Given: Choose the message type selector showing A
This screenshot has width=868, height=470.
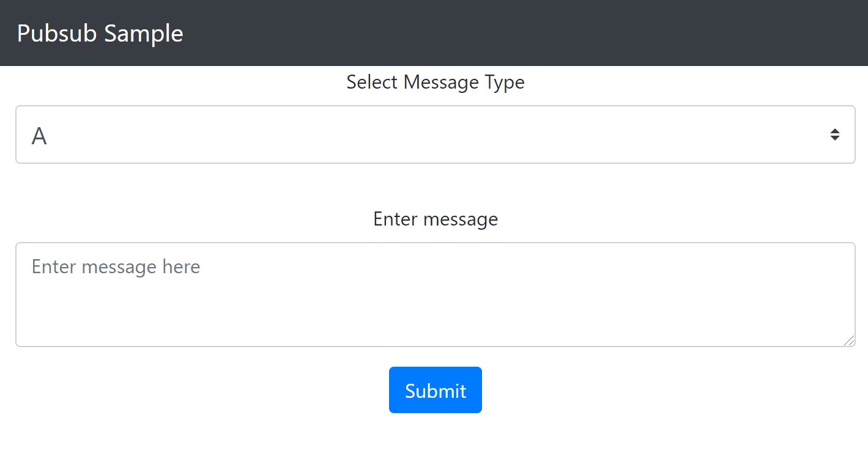Looking at the screenshot, I should pos(435,134).
